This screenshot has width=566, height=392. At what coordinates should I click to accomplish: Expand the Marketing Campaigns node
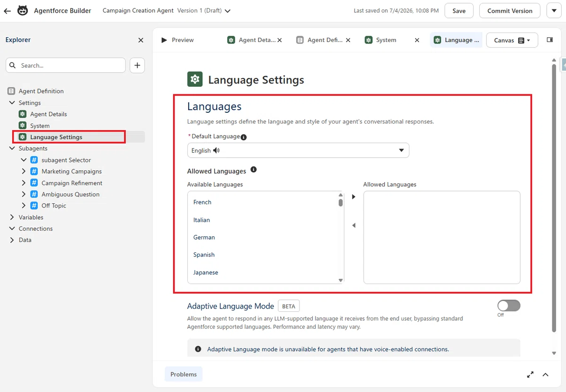click(24, 171)
